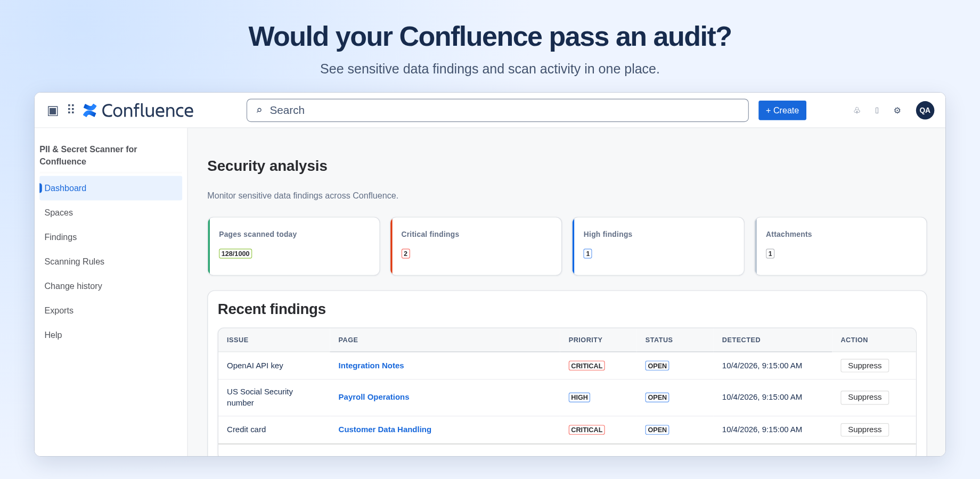Click the Confluence logo

tap(138, 110)
